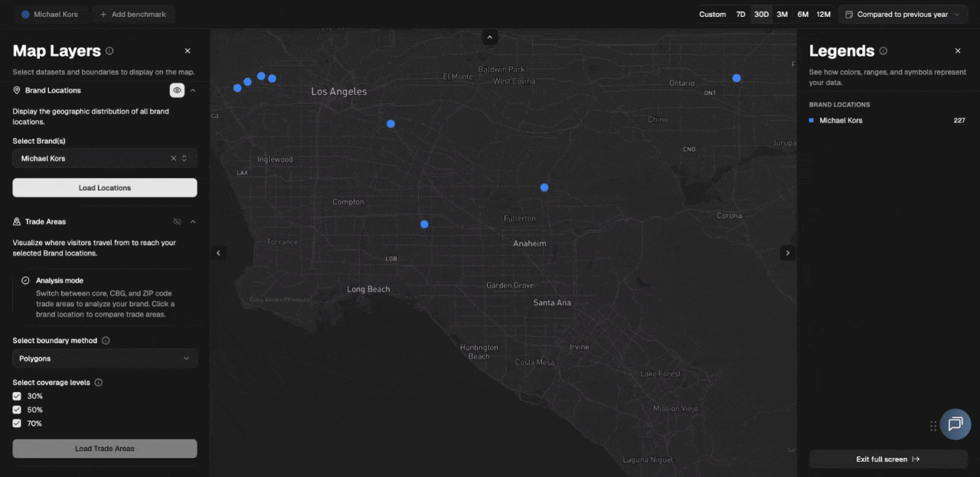Select the 7D time range tab
This screenshot has width=980, height=477.
point(740,14)
